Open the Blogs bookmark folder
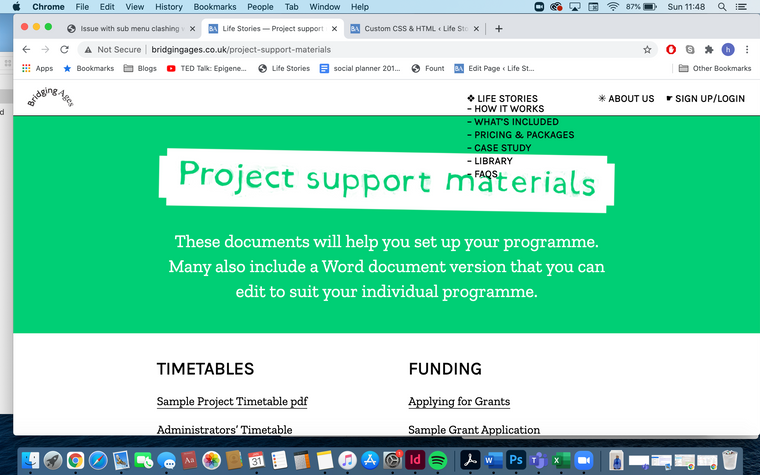 [140, 68]
